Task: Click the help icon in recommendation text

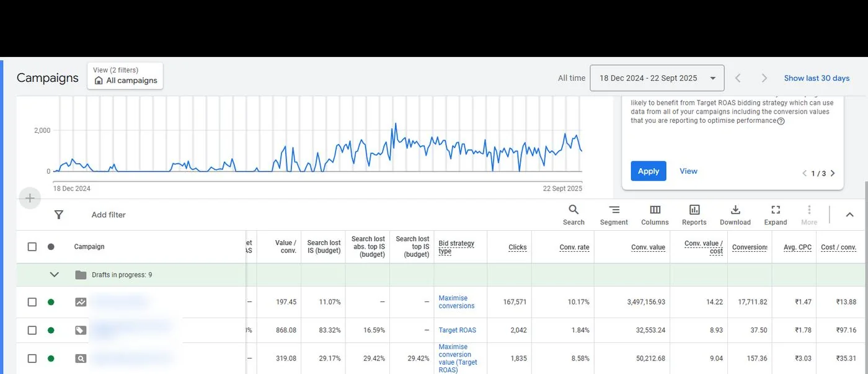Action: (x=781, y=121)
